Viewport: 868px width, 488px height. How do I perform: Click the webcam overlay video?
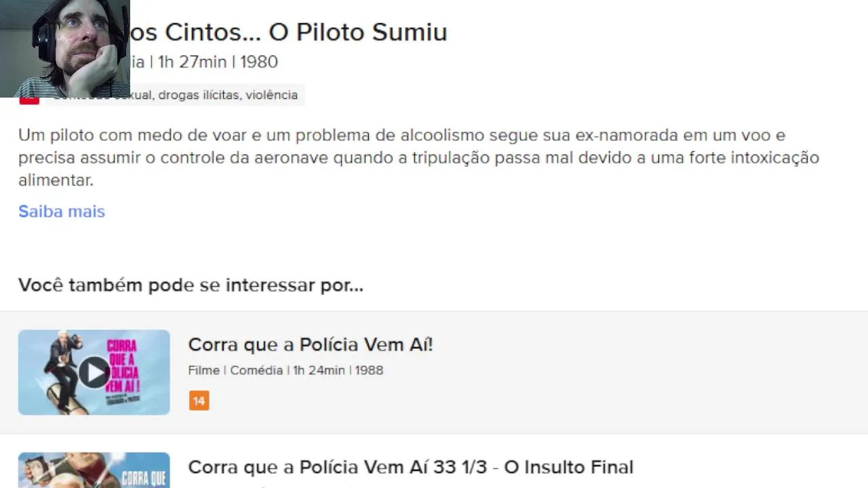click(x=65, y=47)
